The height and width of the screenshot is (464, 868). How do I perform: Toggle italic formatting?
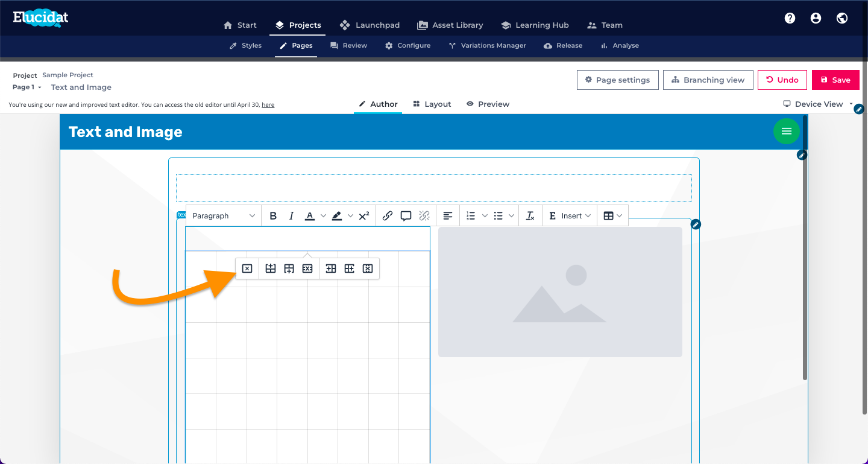click(x=292, y=216)
